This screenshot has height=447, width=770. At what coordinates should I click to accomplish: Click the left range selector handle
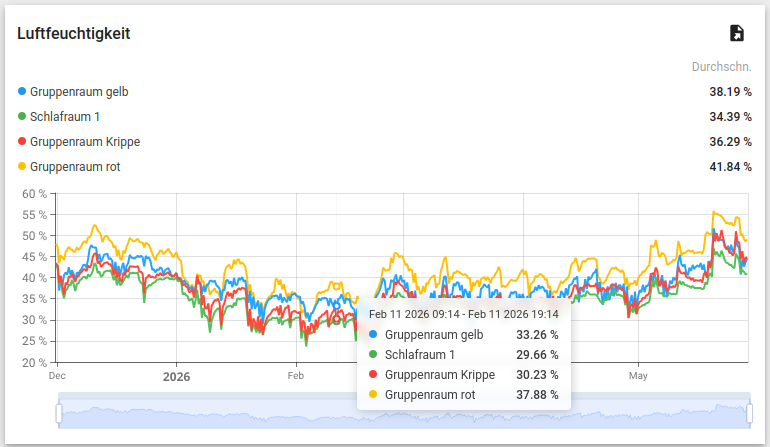click(x=59, y=413)
